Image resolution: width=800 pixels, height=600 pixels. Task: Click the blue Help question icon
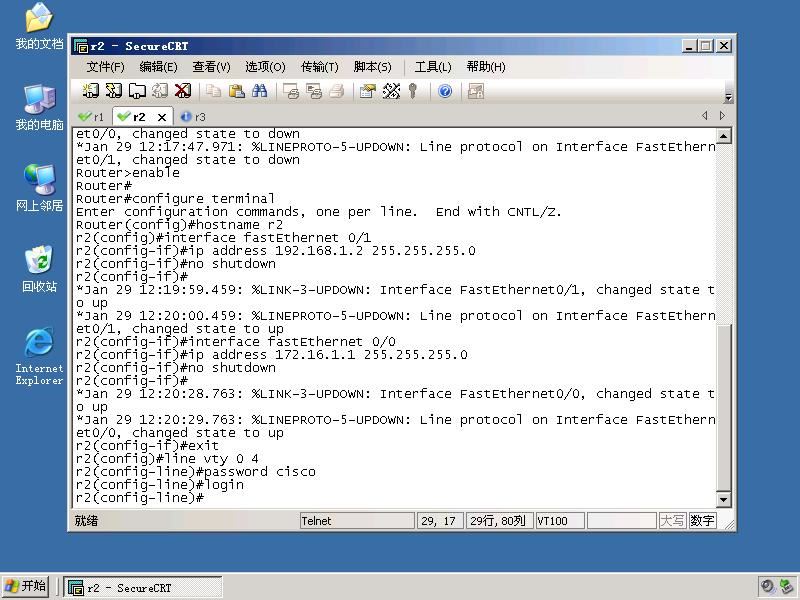pos(445,91)
